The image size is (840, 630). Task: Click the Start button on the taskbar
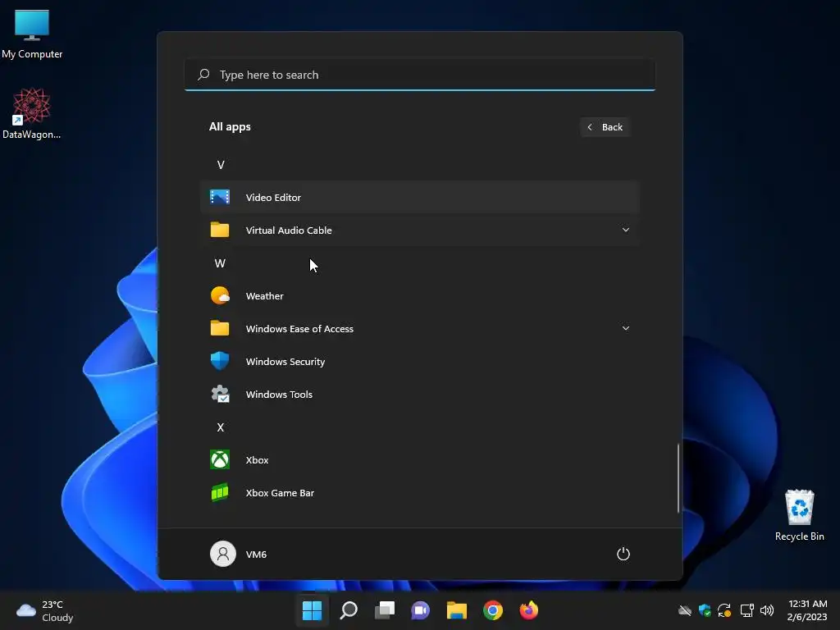(x=312, y=610)
